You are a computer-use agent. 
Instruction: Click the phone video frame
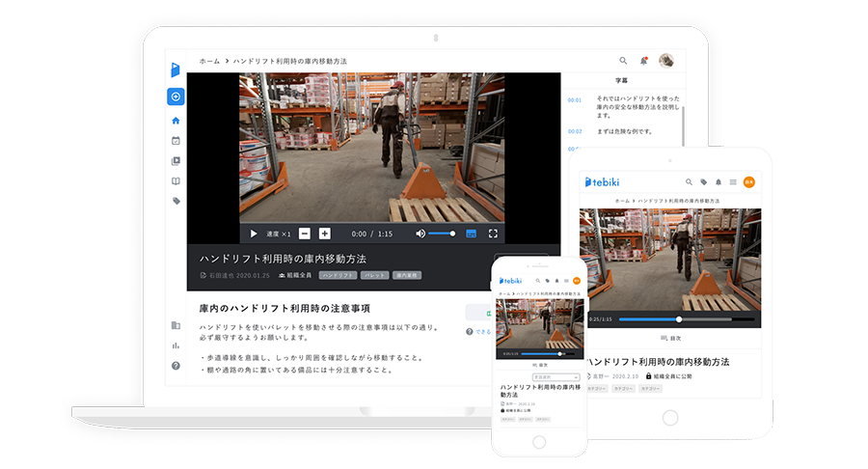click(x=540, y=324)
